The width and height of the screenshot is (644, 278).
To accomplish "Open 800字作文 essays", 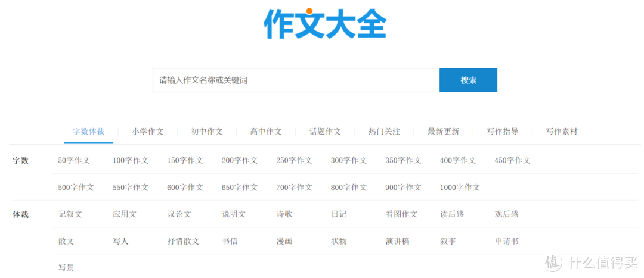I will (349, 188).
